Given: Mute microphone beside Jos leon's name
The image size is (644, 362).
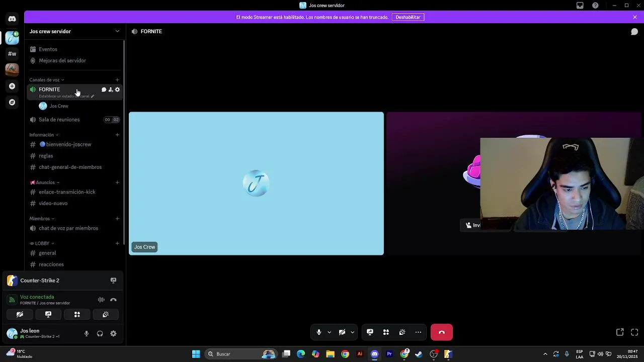Looking at the screenshot, I should point(87,333).
